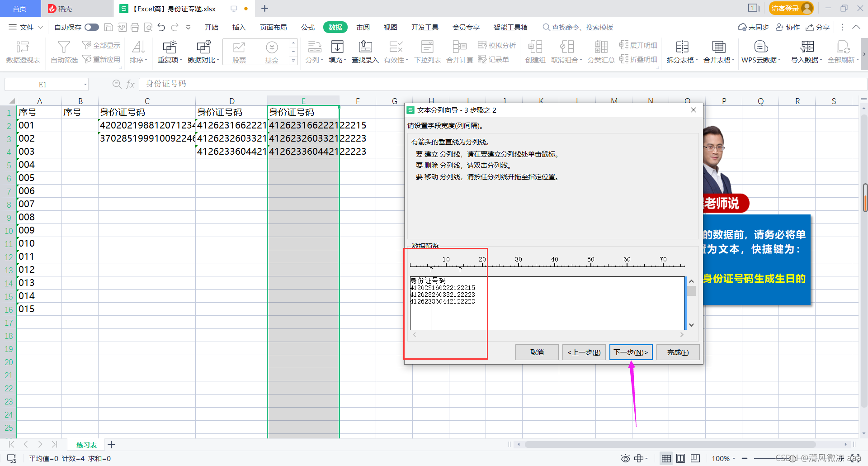This screenshot has width=868, height=466.
Task: Open WPS Cloud Data (WPS云数据)
Action: (761, 52)
